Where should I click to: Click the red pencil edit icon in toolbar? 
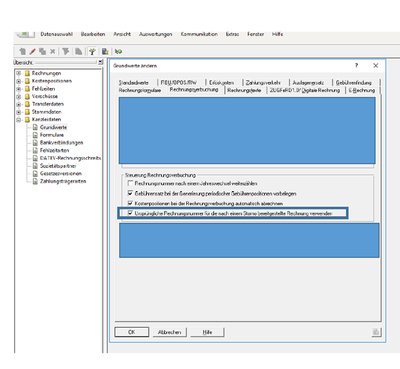(x=32, y=51)
